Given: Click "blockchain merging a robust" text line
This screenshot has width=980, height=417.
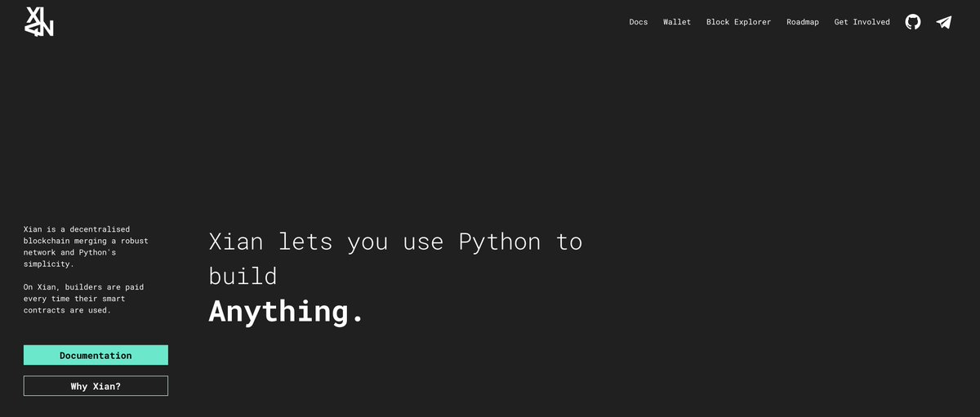Looking at the screenshot, I should (86, 242).
